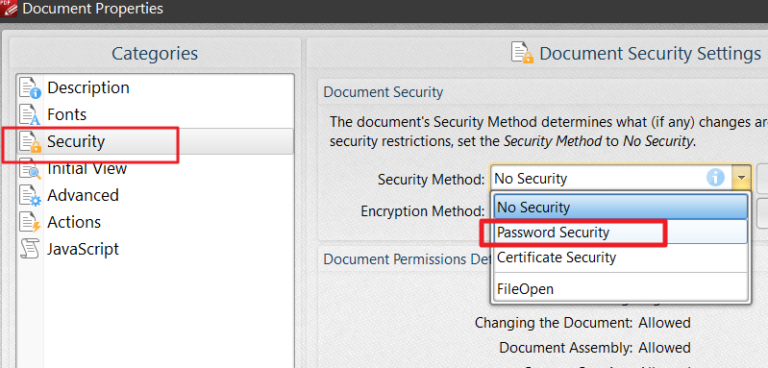Choose Password Security from the list

pyautogui.click(x=621, y=232)
